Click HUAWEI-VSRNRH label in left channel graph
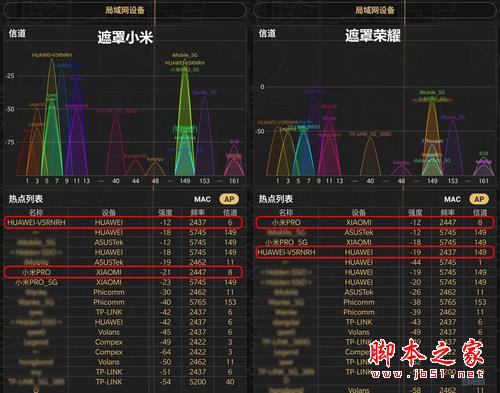This screenshot has width=500, height=393. (52, 55)
